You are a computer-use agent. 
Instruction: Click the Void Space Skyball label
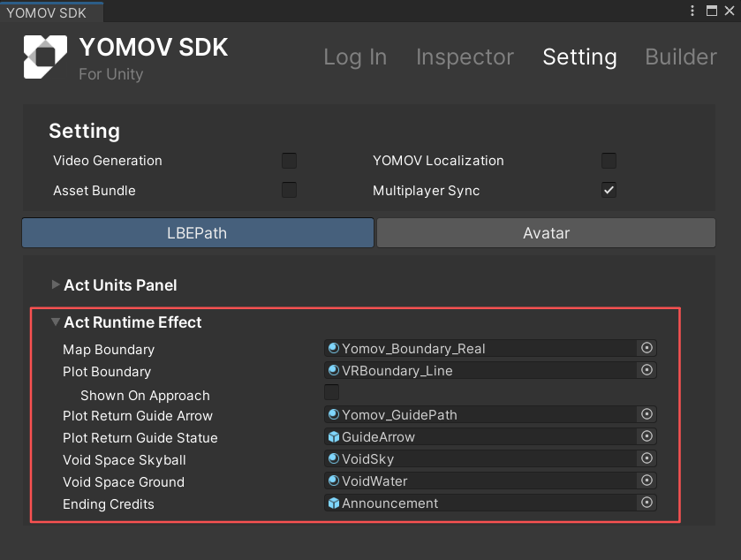[125, 460]
